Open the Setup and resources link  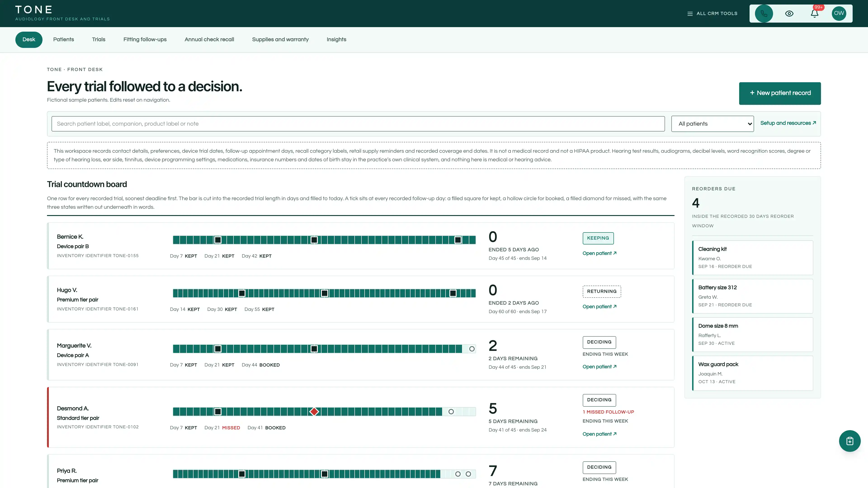[788, 123]
